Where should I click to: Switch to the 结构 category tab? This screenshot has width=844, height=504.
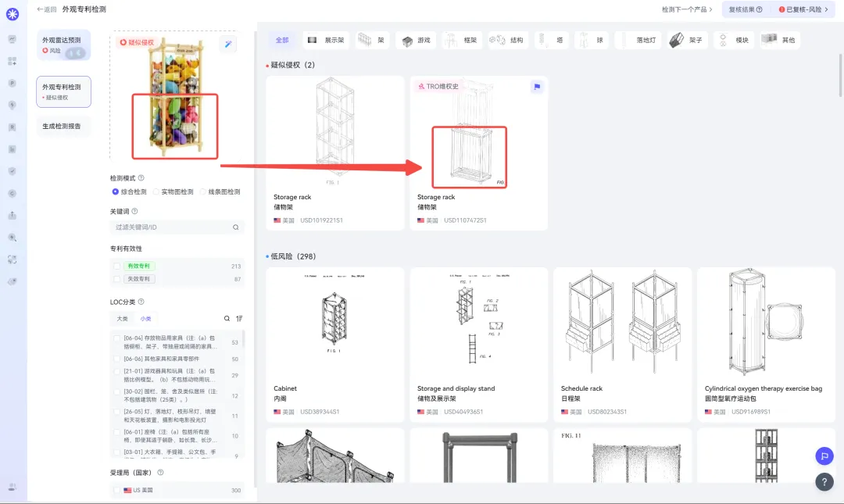pyautogui.click(x=508, y=40)
